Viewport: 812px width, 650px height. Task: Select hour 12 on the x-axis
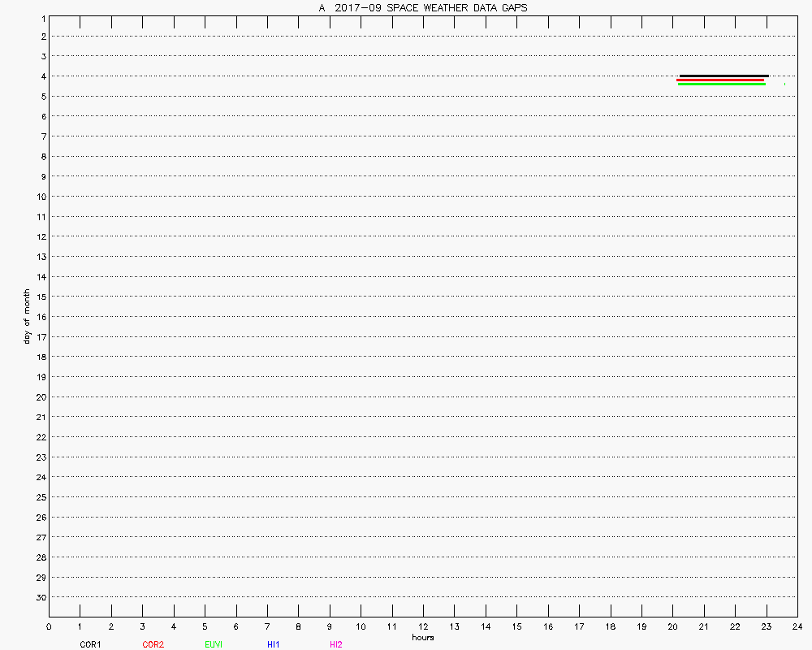tap(423, 626)
